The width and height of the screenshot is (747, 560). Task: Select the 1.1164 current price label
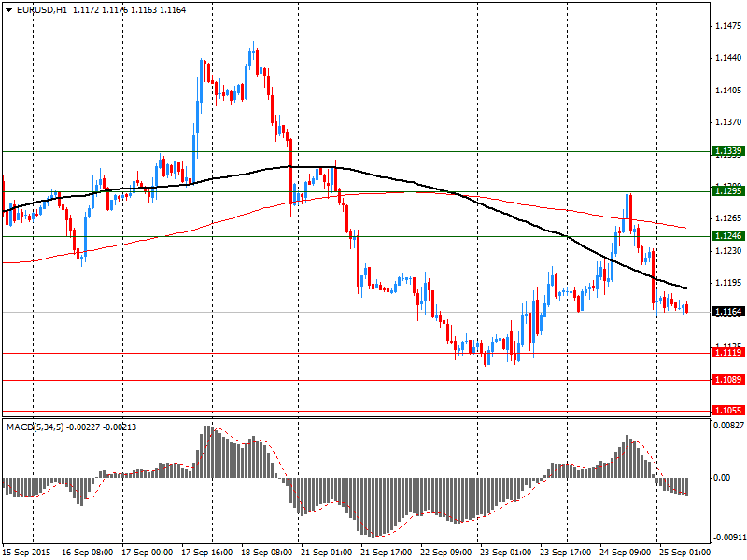pos(728,312)
